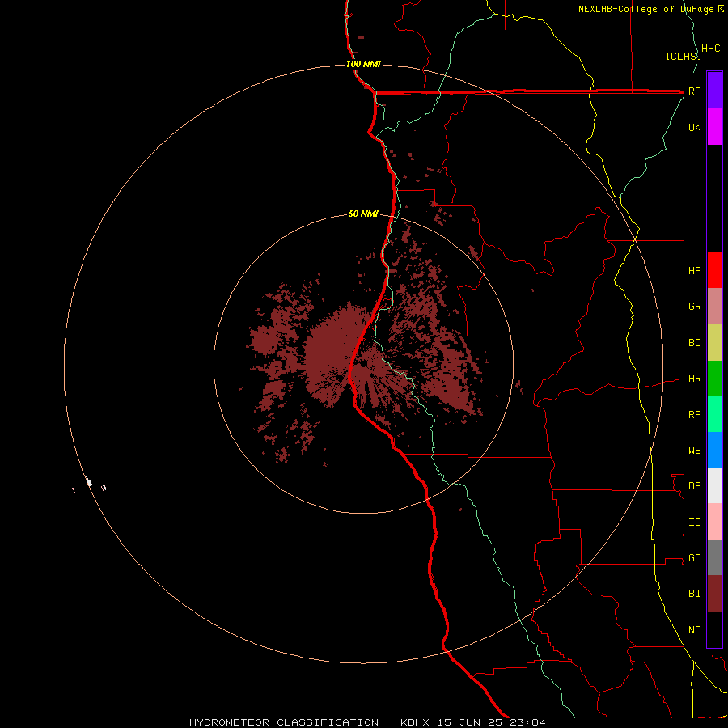The width and height of the screenshot is (728, 728).
Task: Click the 100 NMI range ring label
Action: tap(363, 64)
